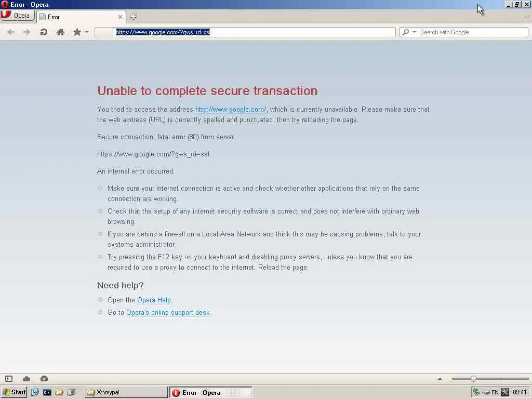Open the Opera Help link
532x399 pixels.
coord(154,300)
